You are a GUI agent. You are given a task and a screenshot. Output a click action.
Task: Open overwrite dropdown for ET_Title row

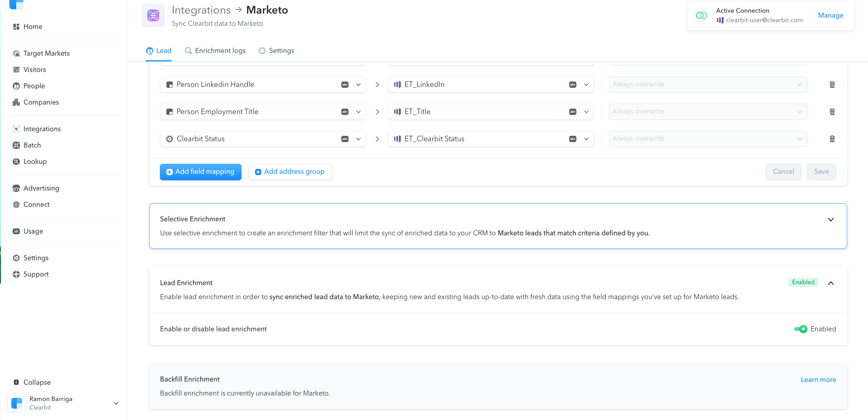click(x=708, y=112)
